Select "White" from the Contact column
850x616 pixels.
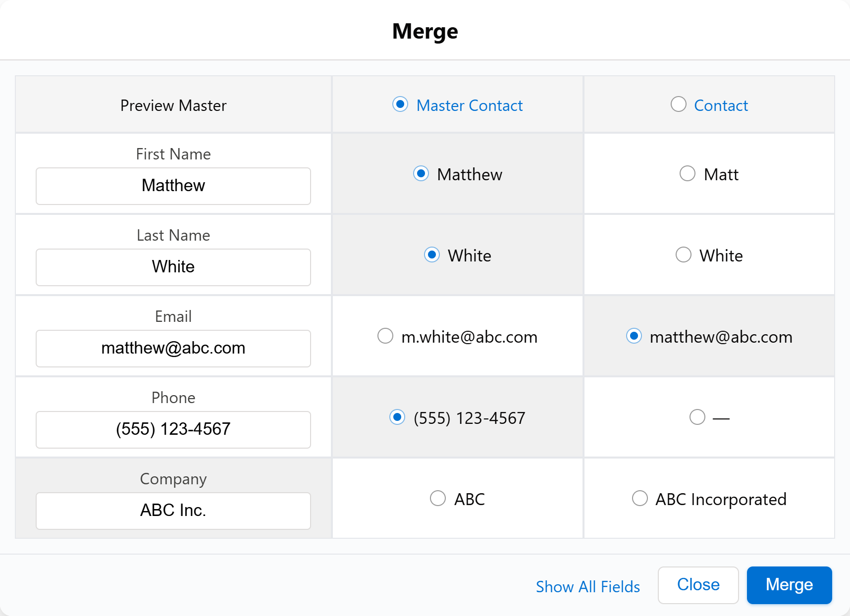684,255
